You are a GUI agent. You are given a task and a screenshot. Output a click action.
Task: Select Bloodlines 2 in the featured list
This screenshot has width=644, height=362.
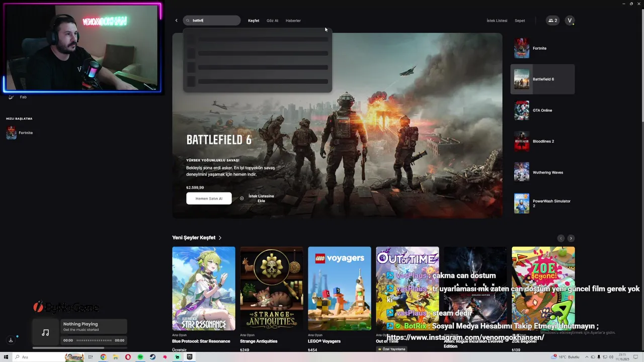pos(542,141)
